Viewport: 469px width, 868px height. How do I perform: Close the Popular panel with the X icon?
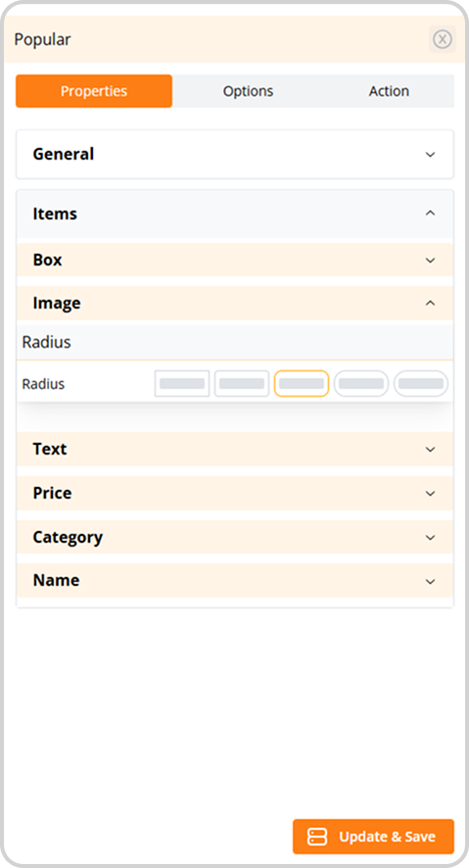[442, 39]
